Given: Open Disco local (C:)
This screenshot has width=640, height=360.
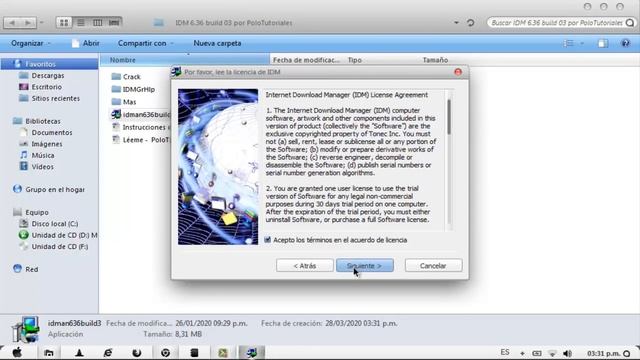Looking at the screenshot, I should [x=49, y=224].
